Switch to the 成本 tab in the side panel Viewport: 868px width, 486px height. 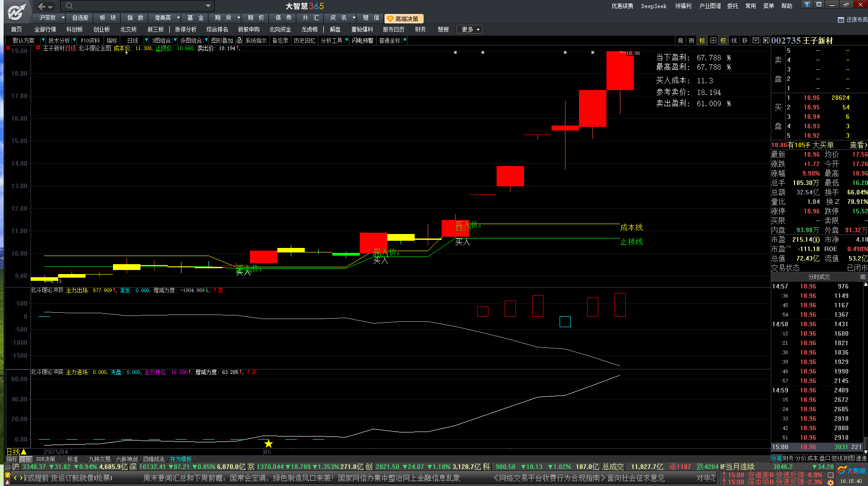tap(813, 458)
